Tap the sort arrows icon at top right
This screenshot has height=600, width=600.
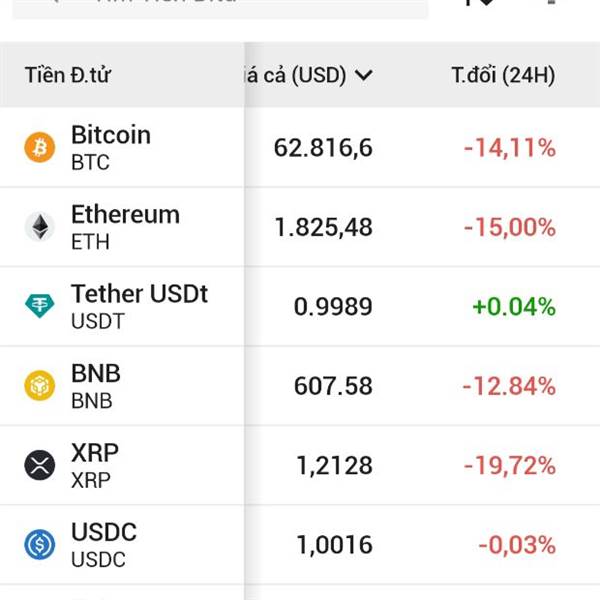click(x=480, y=3)
